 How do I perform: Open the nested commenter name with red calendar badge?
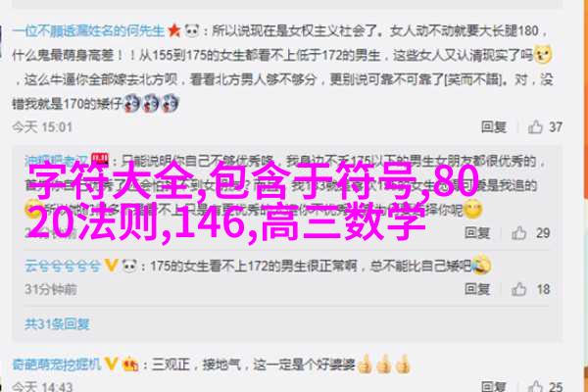[56, 161]
